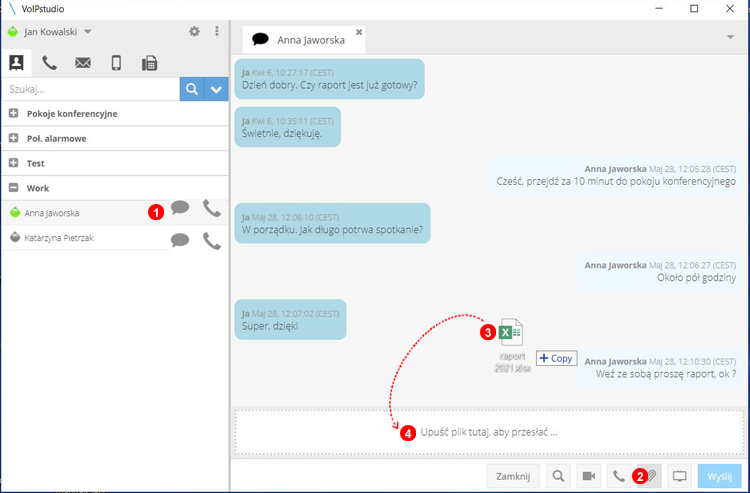This screenshot has height=493, width=750.
Task: Collapse the Work contact group
Action: [14, 188]
